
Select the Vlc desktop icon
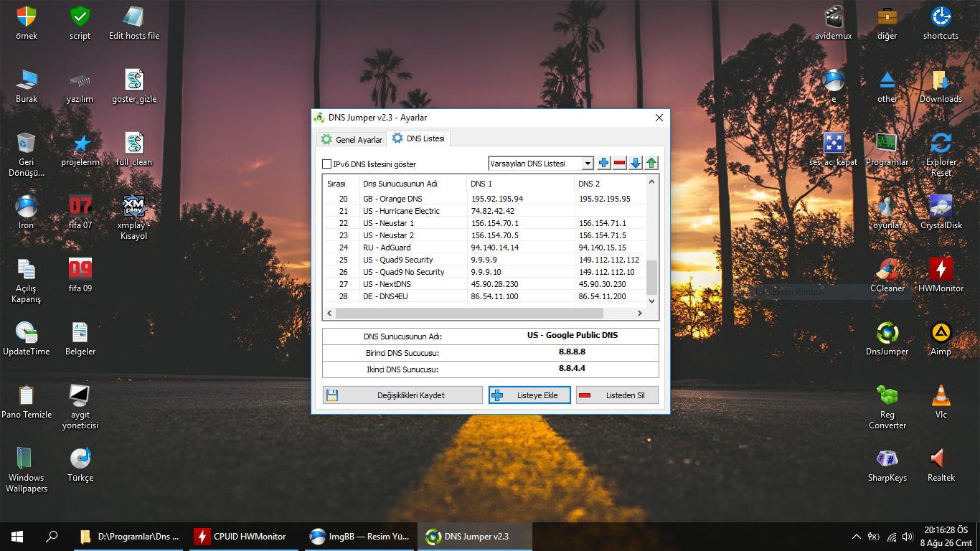point(941,402)
